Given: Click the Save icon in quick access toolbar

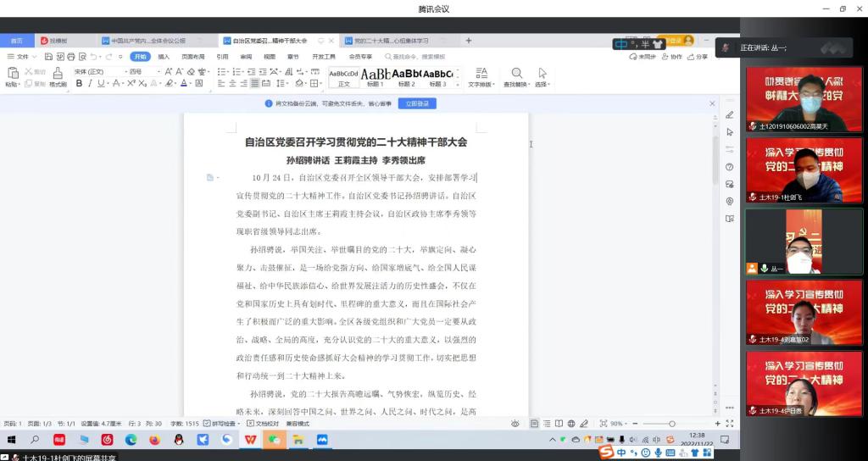Looking at the screenshot, I should click(48, 57).
